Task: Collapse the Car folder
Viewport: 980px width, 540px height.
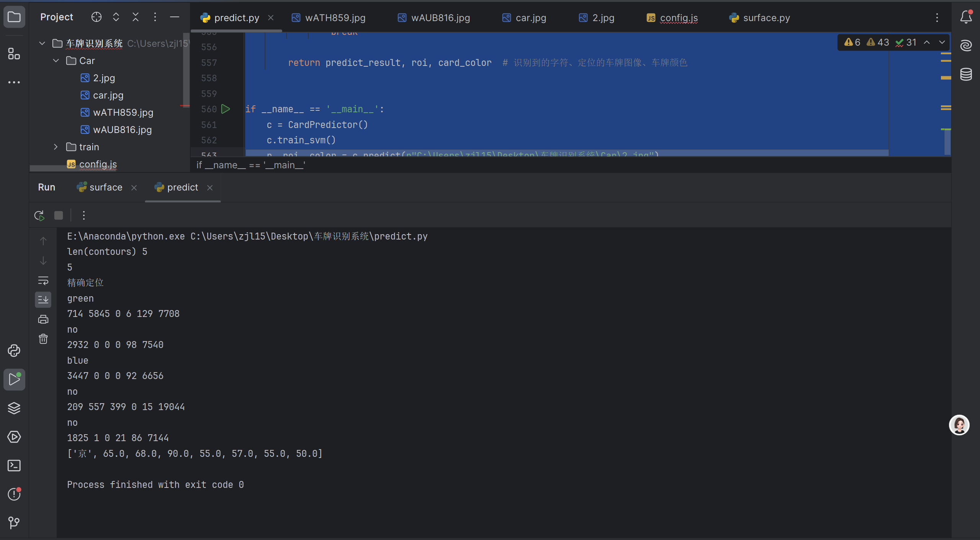Action: [x=56, y=61]
